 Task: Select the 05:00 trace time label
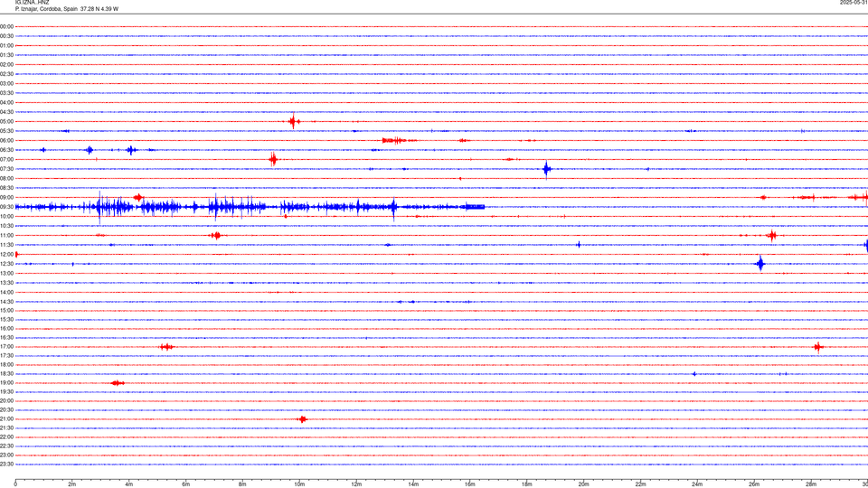pos(6,121)
